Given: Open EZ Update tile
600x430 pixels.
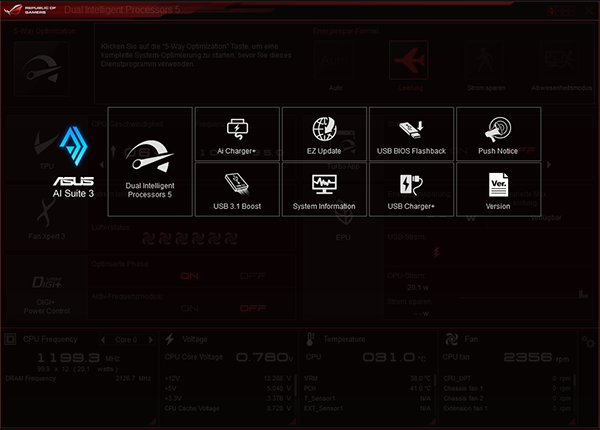Looking at the screenshot, I should click(x=324, y=134).
